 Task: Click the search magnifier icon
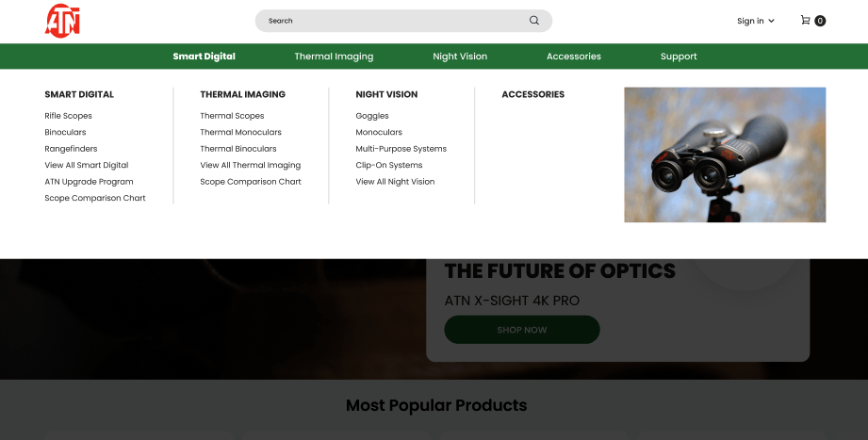pyautogui.click(x=533, y=21)
